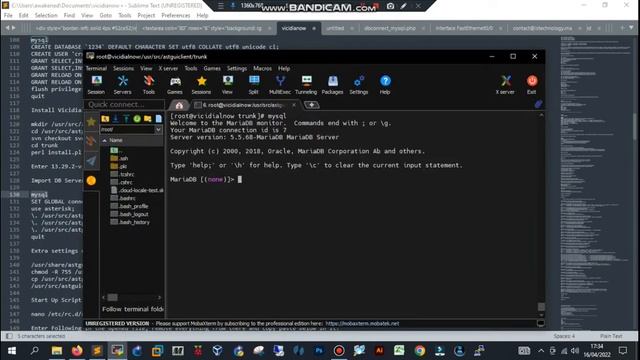
Task: Click taskbar search magnifier icon
Action: click(35, 351)
